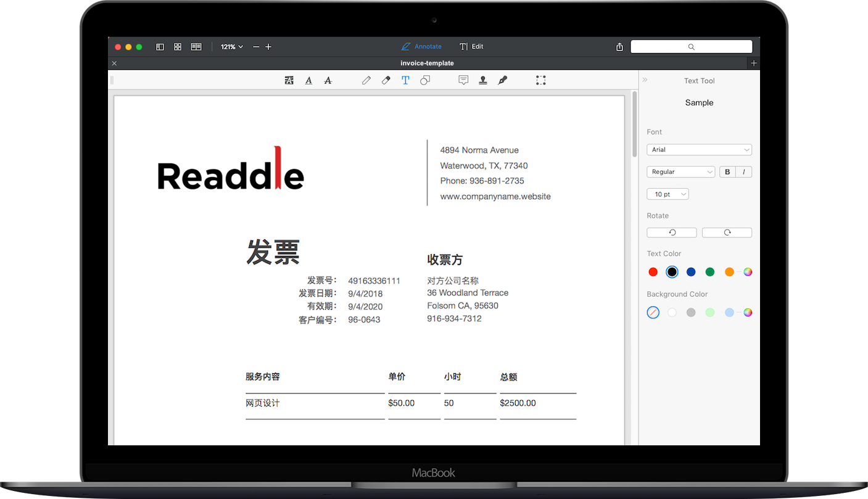Select the Signature pen tool
Viewport: 868px width, 499px height.
pyautogui.click(x=503, y=80)
